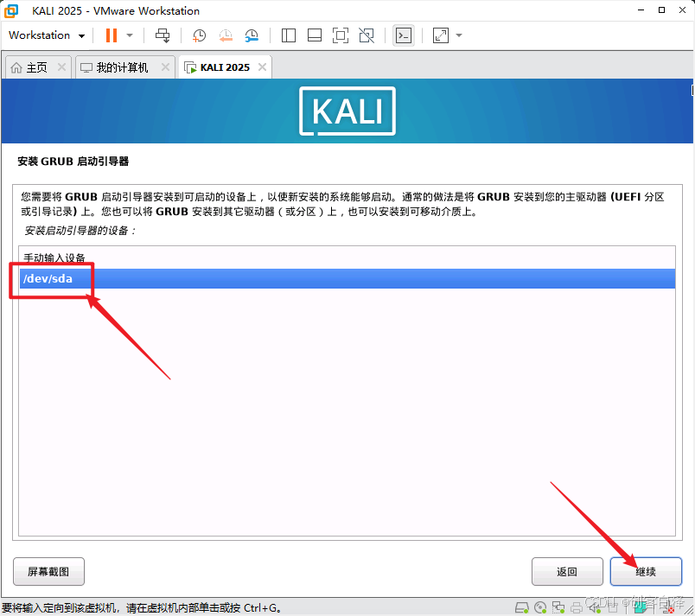Toggle the library sidebar panel
This screenshot has width=695, height=616.
click(x=289, y=35)
